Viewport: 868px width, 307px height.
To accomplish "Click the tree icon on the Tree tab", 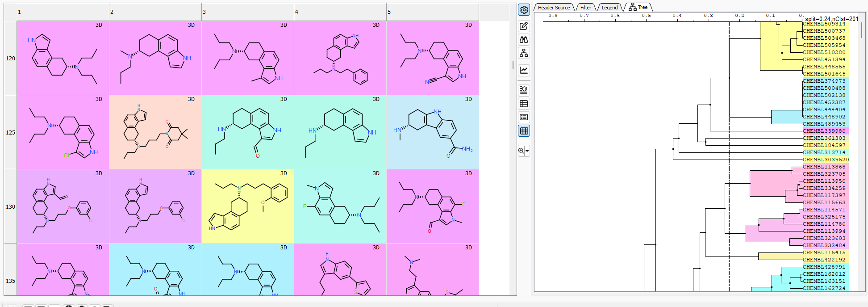I will 632,7.
